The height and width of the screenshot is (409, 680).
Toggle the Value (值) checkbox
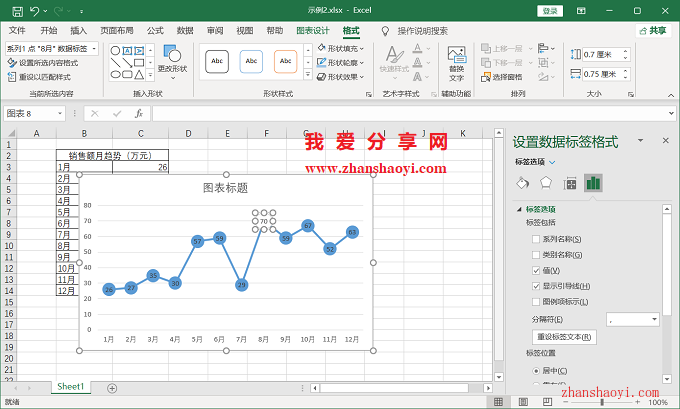536,270
